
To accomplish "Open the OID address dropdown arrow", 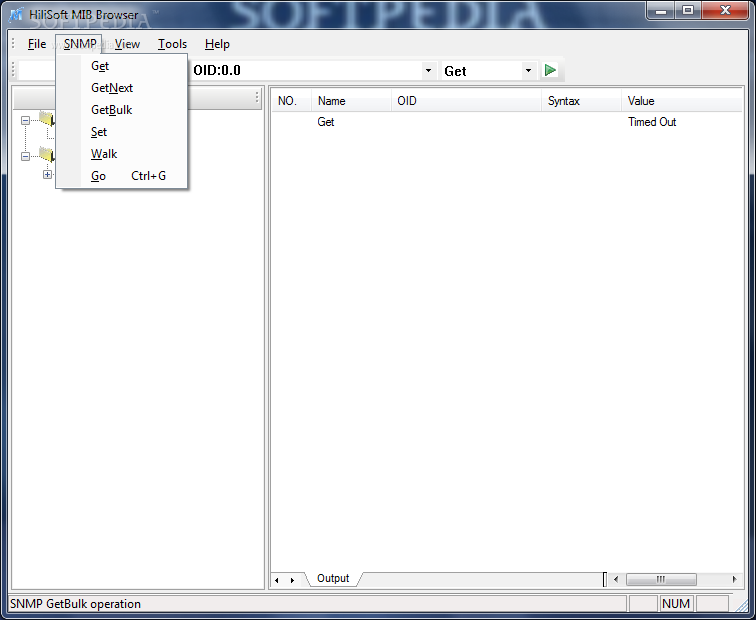I will pyautogui.click(x=428, y=70).
